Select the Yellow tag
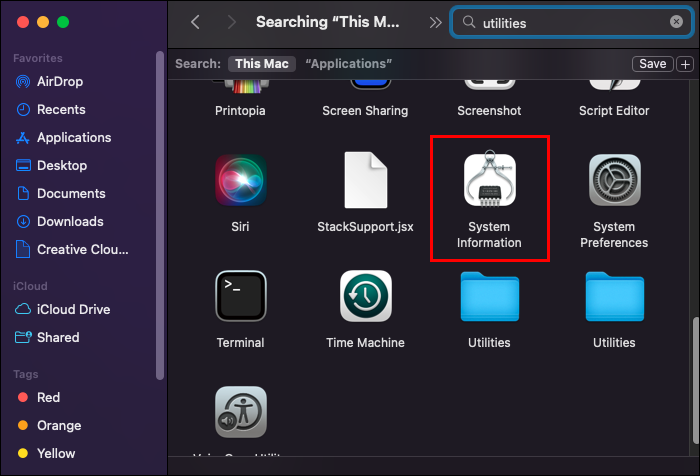 tap(46, 453)
